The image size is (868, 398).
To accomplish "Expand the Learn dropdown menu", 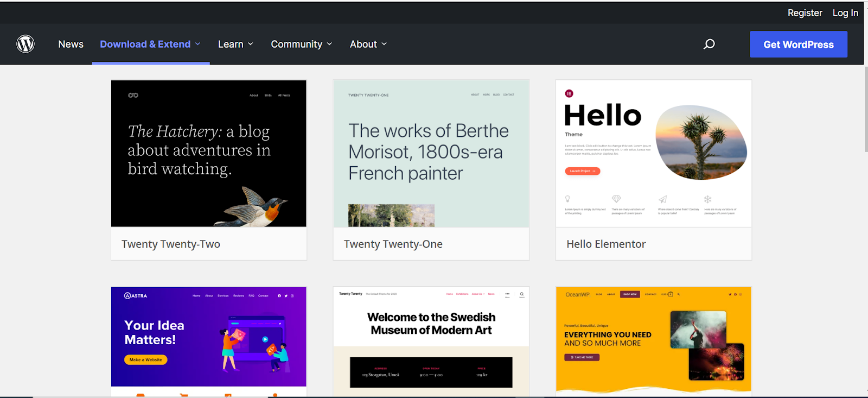I will click(235, 44).
